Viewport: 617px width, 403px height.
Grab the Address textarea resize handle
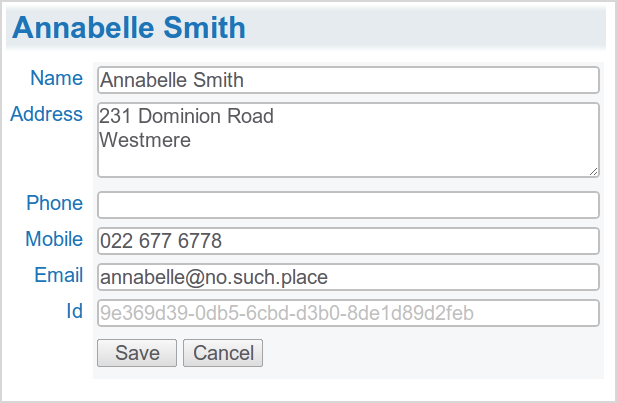click(594, 172)
